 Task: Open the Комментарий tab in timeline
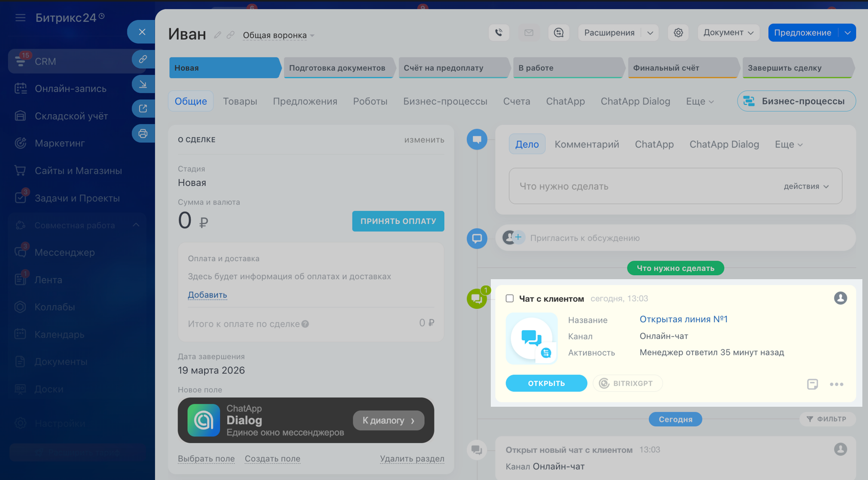pos(587,144)
